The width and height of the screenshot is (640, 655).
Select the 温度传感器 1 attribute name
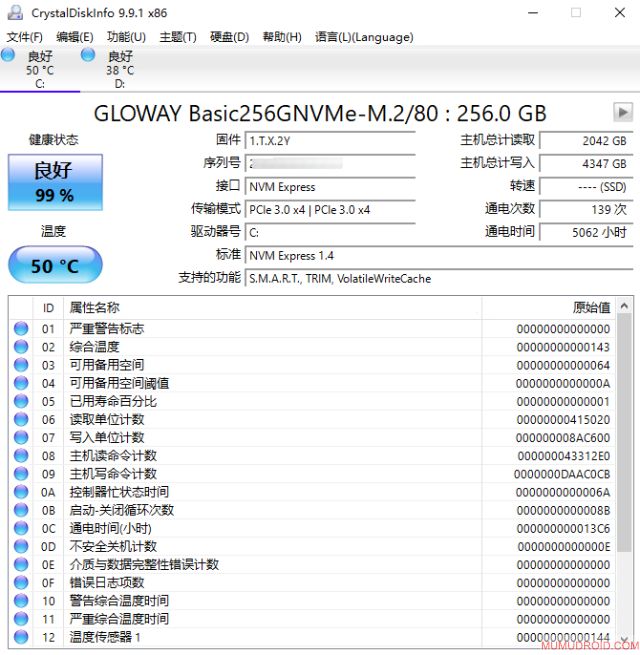105,637
